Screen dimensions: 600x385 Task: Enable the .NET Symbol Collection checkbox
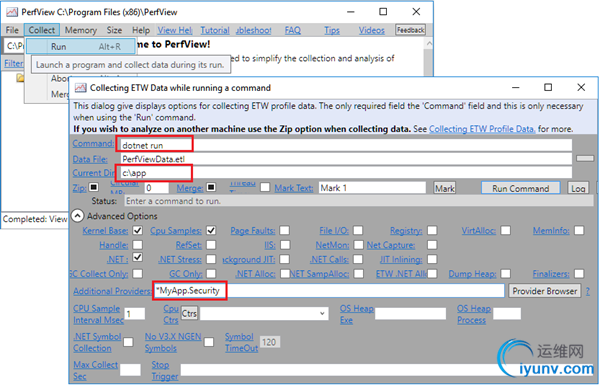point(128,342)
